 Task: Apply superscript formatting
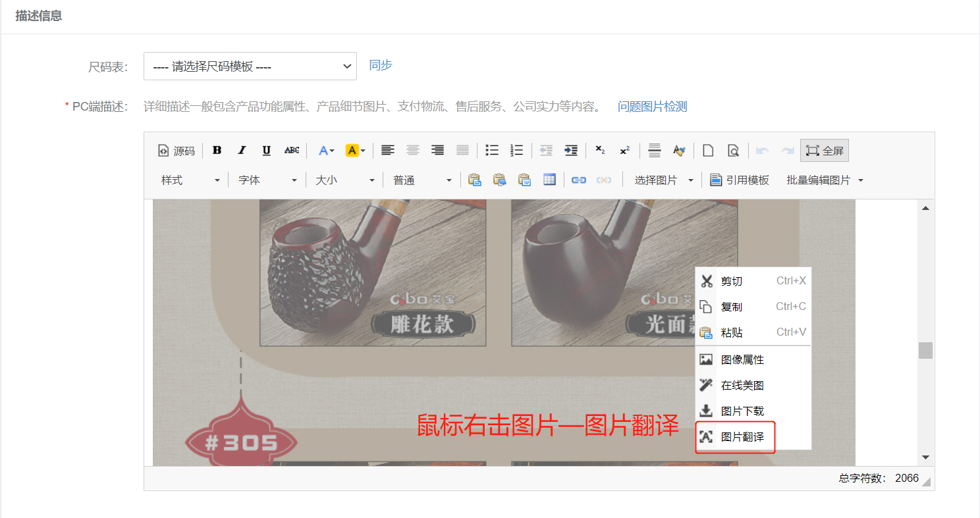pyautogui.click(x=625, y=151)
